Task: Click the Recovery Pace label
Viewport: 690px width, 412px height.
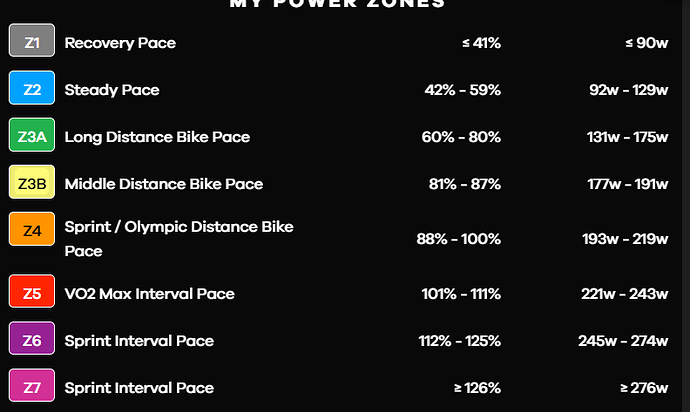Action: click(120, 43)
